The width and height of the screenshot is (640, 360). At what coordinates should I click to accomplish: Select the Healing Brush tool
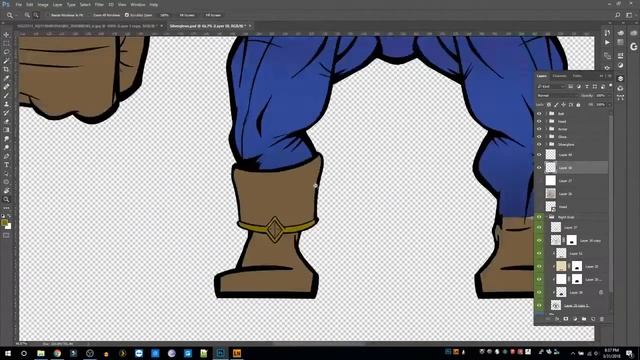click(6, 87)
